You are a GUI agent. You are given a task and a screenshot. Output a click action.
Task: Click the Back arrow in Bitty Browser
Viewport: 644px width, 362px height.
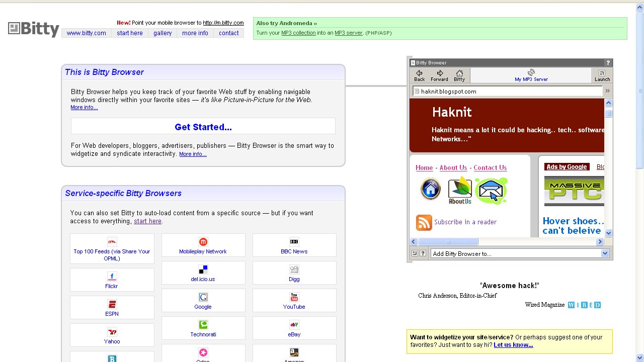[x=419, y=75]
